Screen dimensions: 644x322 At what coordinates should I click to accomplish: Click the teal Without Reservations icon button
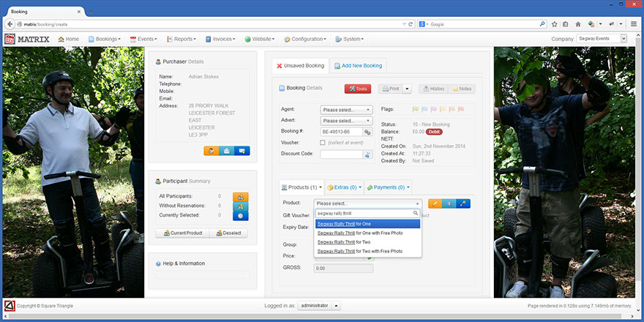pos(241,206)
